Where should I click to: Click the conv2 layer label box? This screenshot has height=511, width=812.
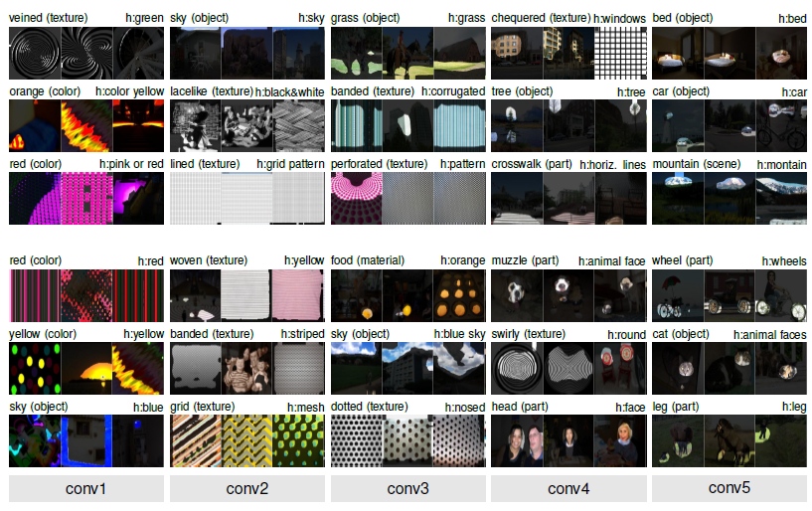point(247,488)
